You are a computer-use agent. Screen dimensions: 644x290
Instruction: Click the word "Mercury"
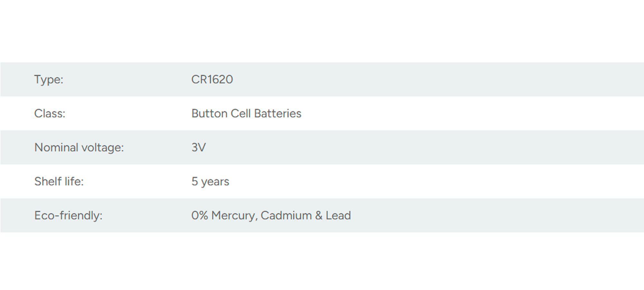(x=234, y=216)
